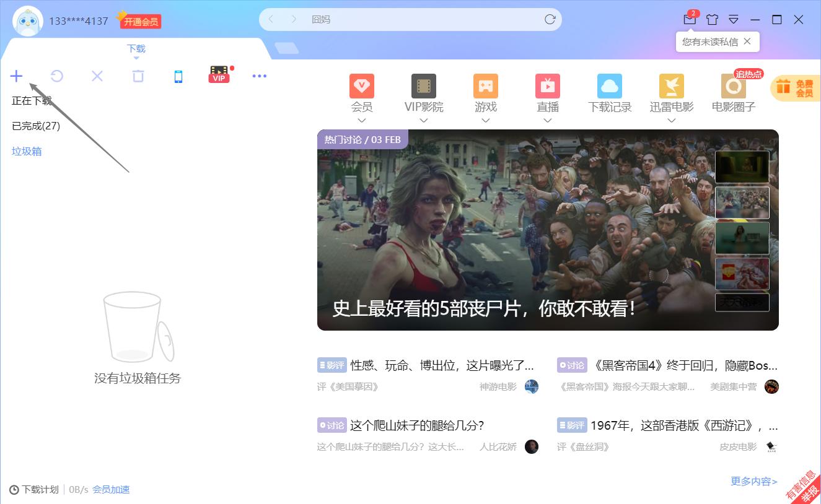This screenshot has width=821, height=504.
Task: Click the 开通会员 membership button
Action: click(x=141, y=20)
